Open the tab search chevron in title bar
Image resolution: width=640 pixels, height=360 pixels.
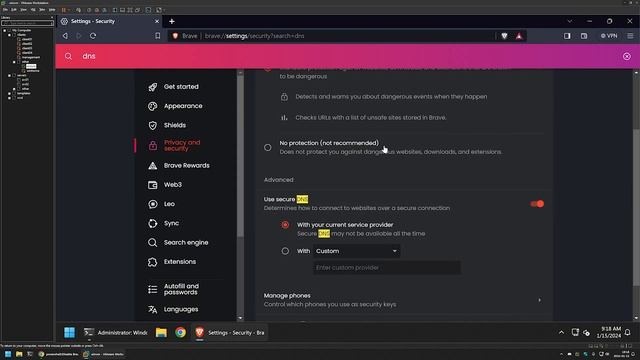click(x=569, y=21)
